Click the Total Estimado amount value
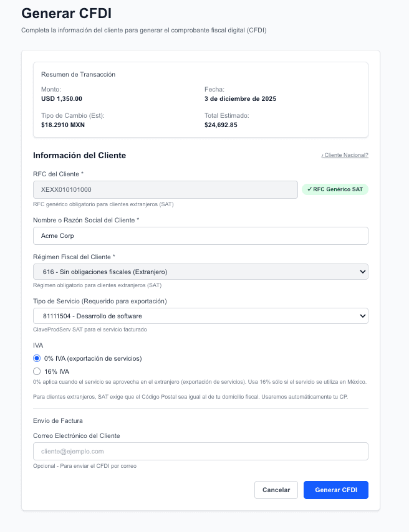Viewport: 409px width, 532px height. pos(224,125)
